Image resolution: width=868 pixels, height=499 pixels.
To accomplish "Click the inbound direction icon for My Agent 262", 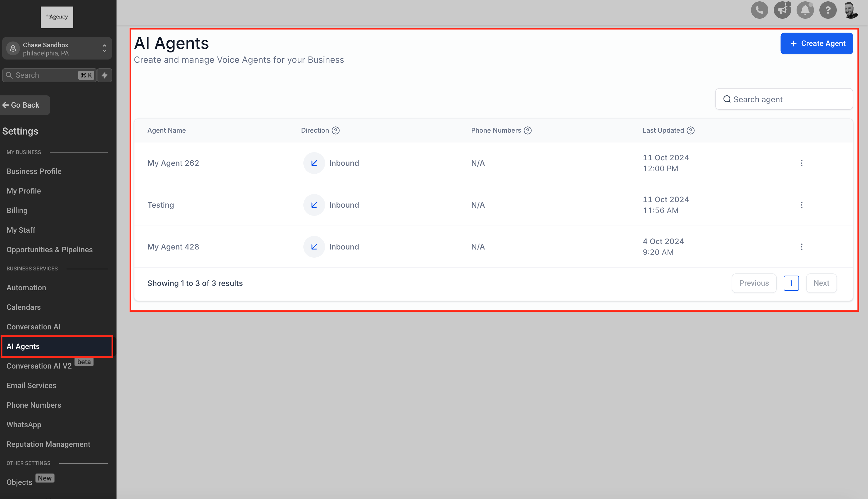I will click(314, 163).
